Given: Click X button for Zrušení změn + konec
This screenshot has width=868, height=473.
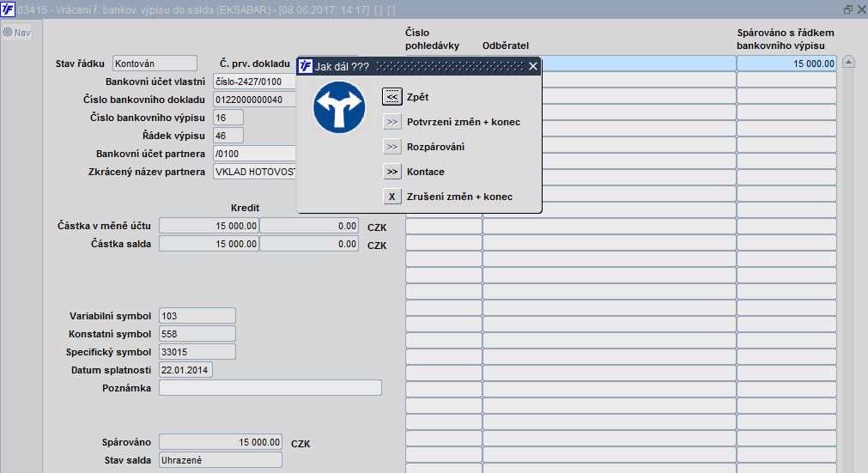Looking at the screenshot, I should tap(392, 197).
